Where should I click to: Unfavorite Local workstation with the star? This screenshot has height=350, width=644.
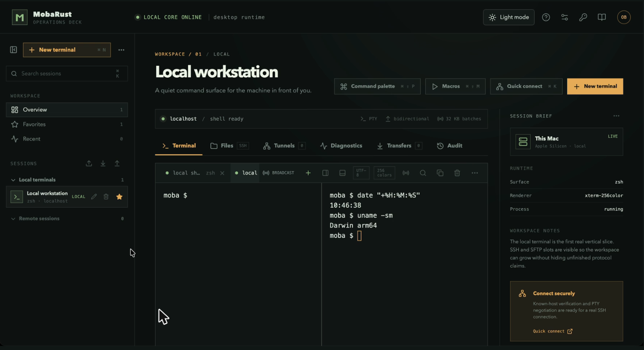pyautogui.click(x=119, y=197)
